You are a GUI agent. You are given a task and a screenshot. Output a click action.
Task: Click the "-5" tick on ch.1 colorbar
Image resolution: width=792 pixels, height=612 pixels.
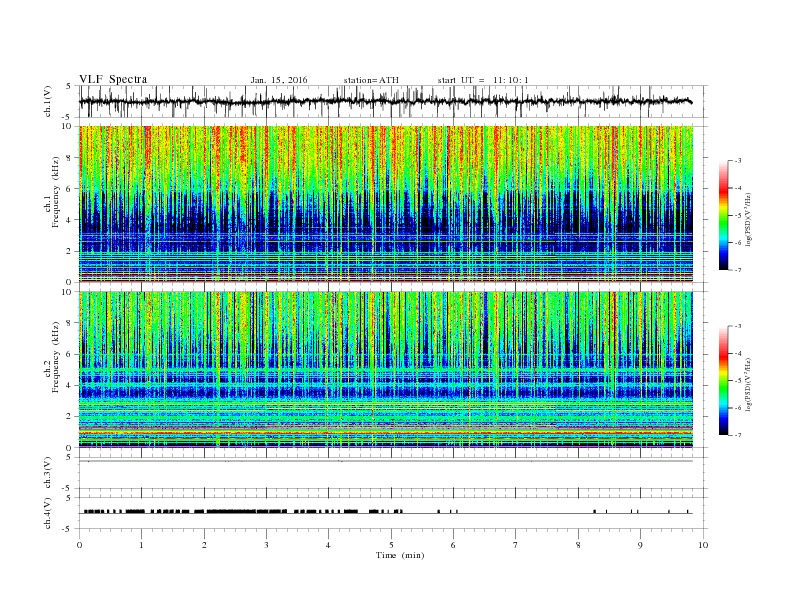[737, 215]
